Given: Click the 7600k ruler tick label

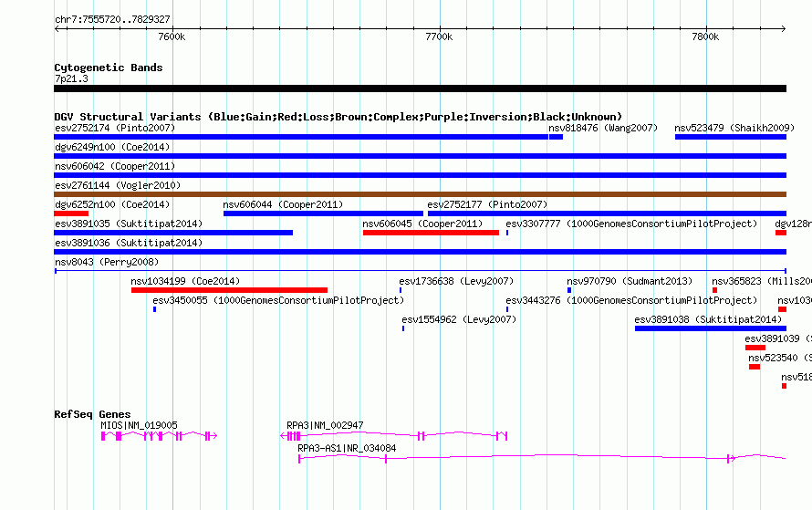Looking at the screenshot, I should pyautogui.click(x=172, y=36).
